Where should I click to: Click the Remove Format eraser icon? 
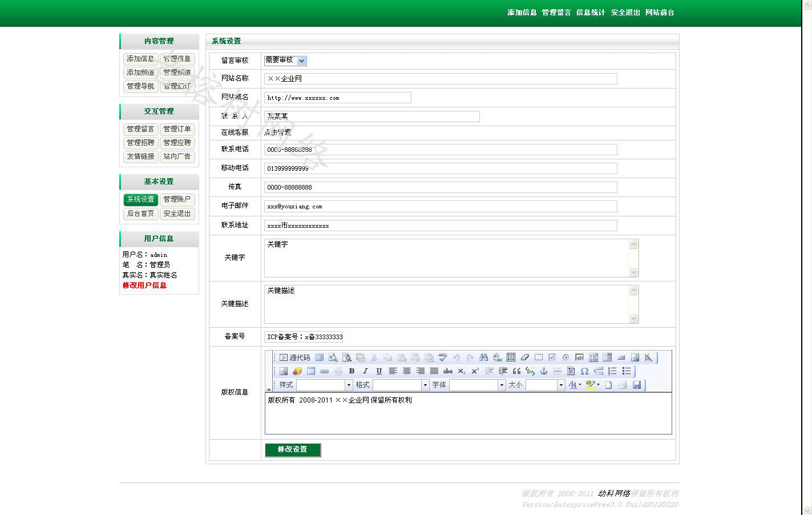524,357
